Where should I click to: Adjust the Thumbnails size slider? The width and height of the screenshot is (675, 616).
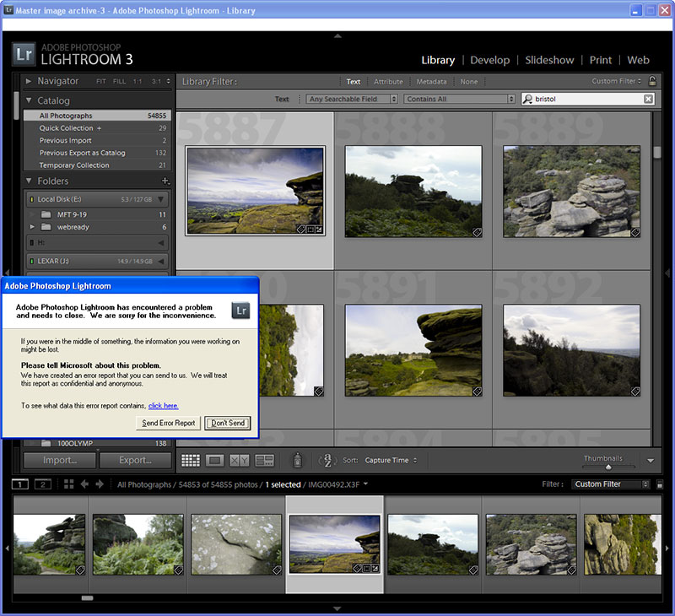click(x=608, y=467)
